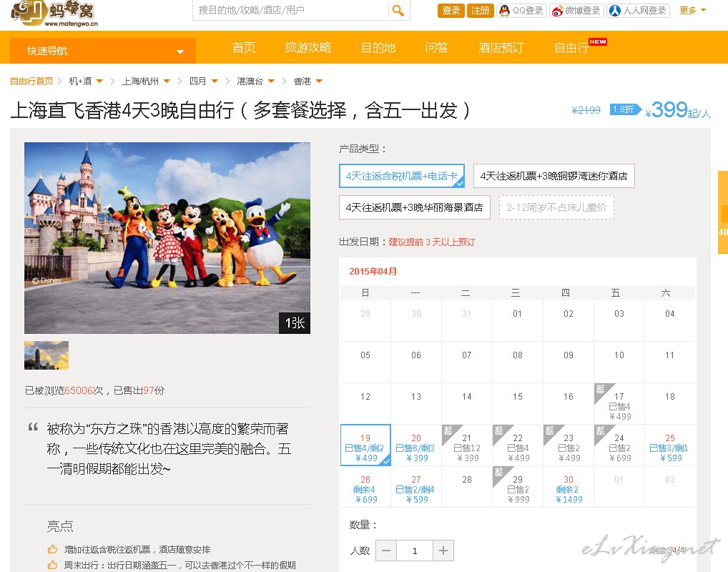Select departure date April 19
Viewport: 728px width, 572px height.
point(365,445)
